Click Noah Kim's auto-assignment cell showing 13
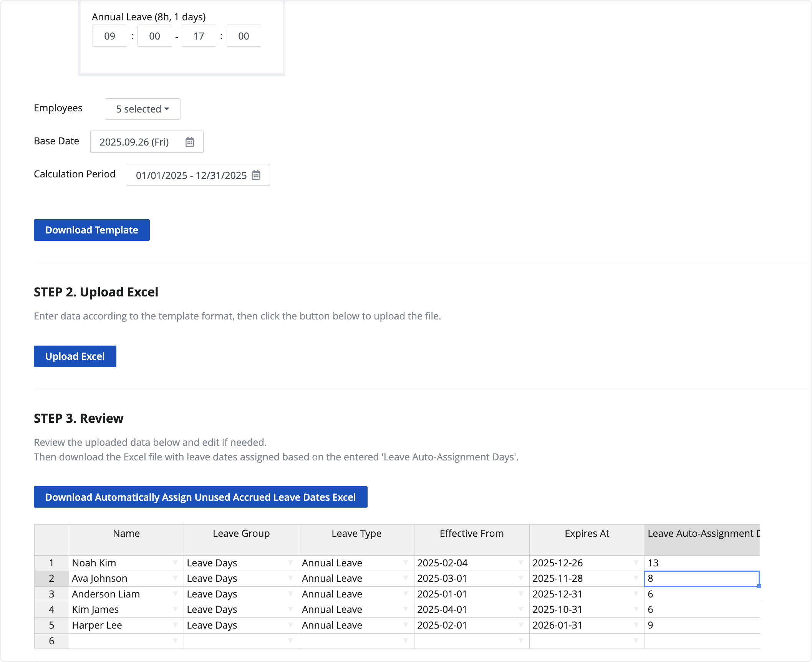Screen dimensions: 812x662 point(702,563)
